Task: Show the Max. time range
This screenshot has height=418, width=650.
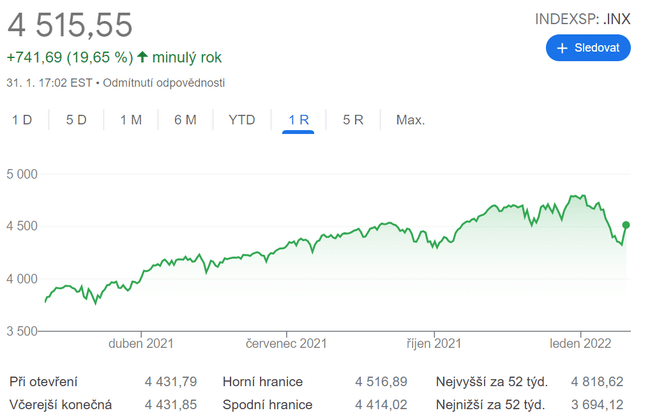Action: tap(410, 120)
